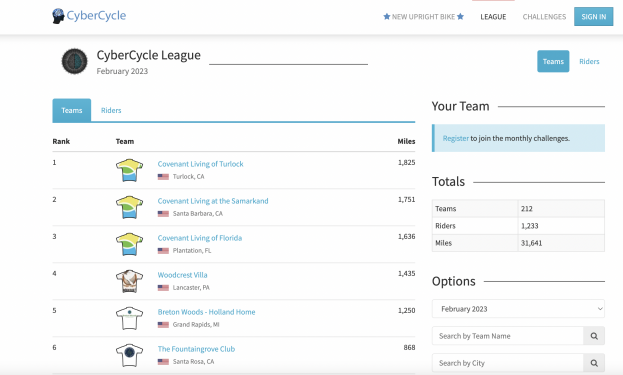Viewport: 623px width, 375px height.
Task: Click the US flag next to Grand Rapids, MI
Action: point(163,325)
